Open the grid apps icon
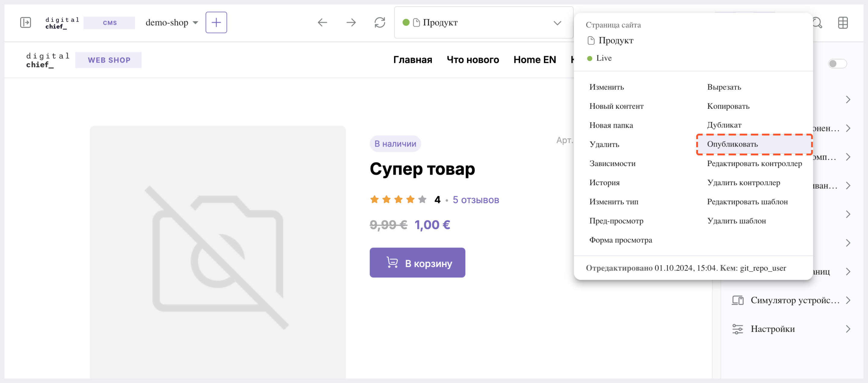Viewport: 868px width, 383px height. [843, 23]
